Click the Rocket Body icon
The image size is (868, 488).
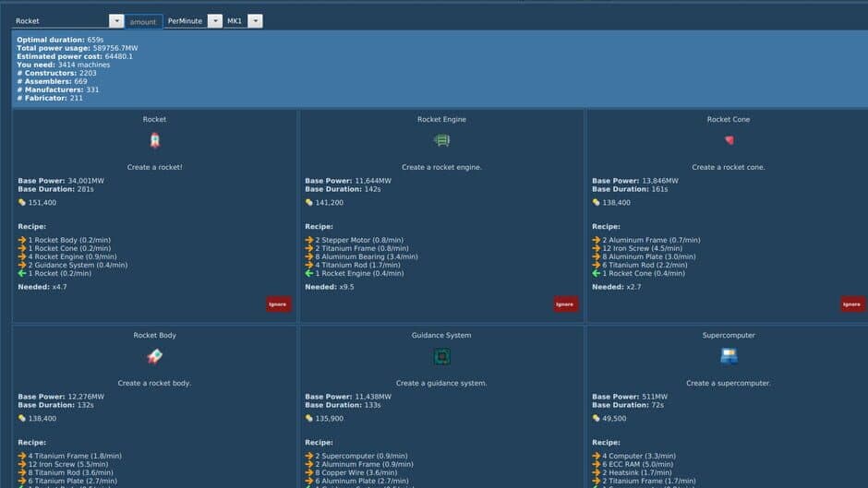[154, 356]
